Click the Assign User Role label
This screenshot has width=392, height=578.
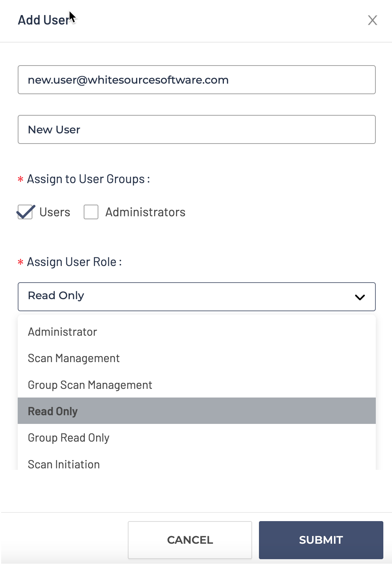coord(74,262)
